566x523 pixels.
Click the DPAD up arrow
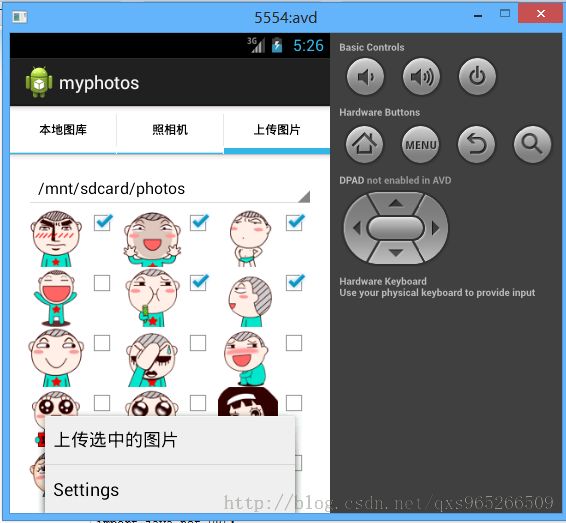396,203
